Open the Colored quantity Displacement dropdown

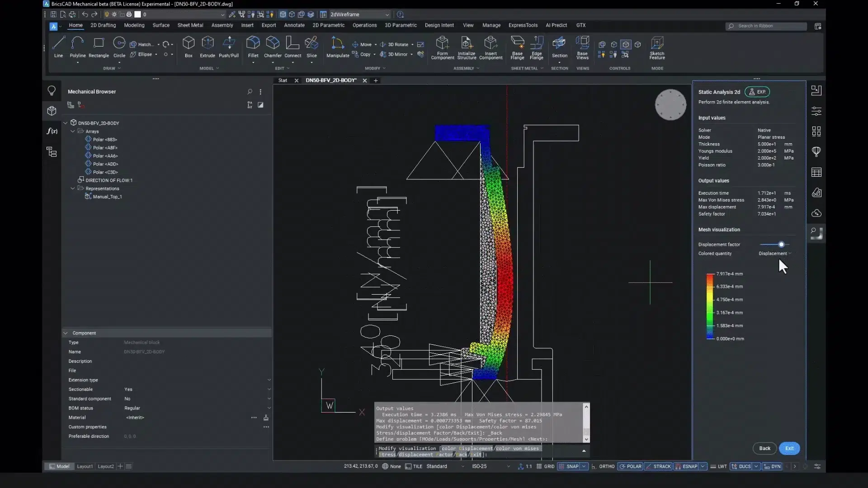775,253
